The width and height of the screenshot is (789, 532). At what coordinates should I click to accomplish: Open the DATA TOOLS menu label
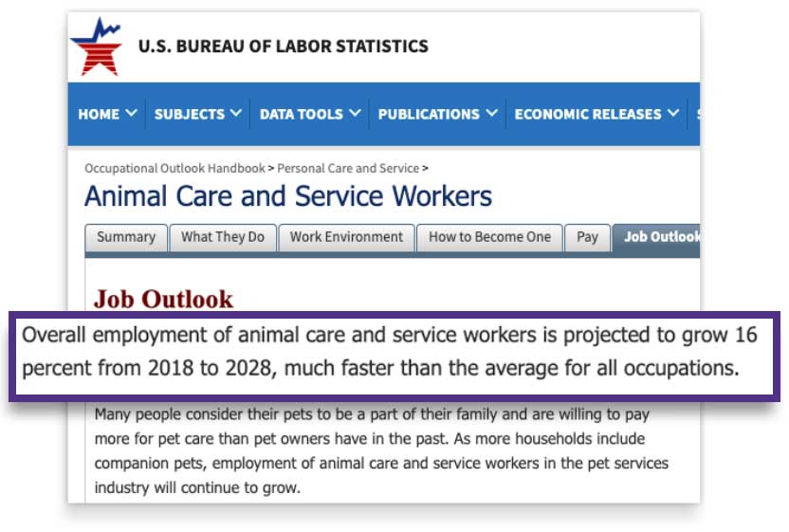tap(302, 114)
